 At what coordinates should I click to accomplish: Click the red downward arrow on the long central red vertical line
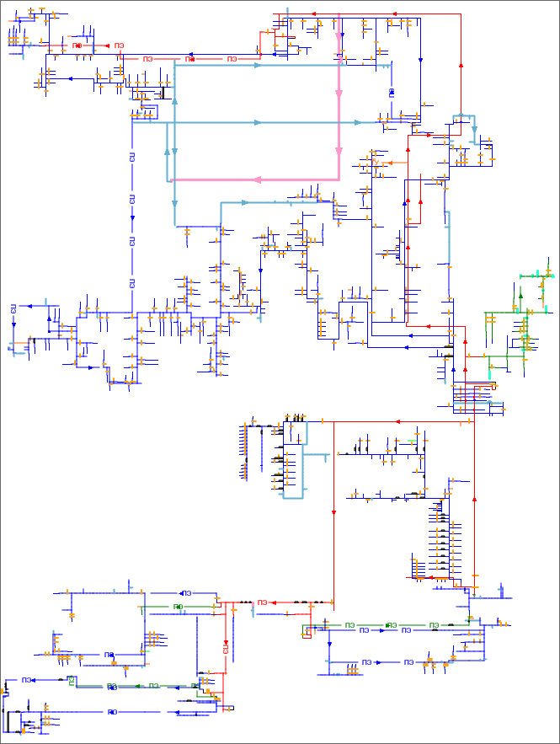coord(334,511)
